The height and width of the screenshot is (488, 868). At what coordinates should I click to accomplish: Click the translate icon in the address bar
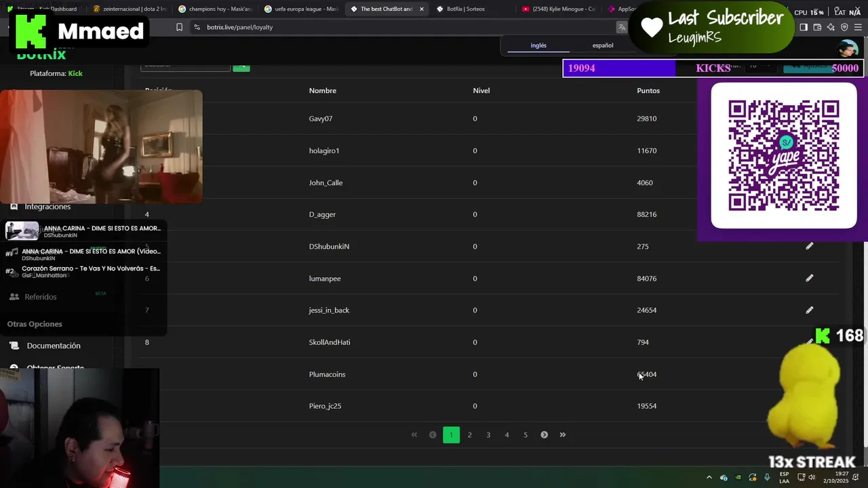pyautogui.click(x=621, y=27)
